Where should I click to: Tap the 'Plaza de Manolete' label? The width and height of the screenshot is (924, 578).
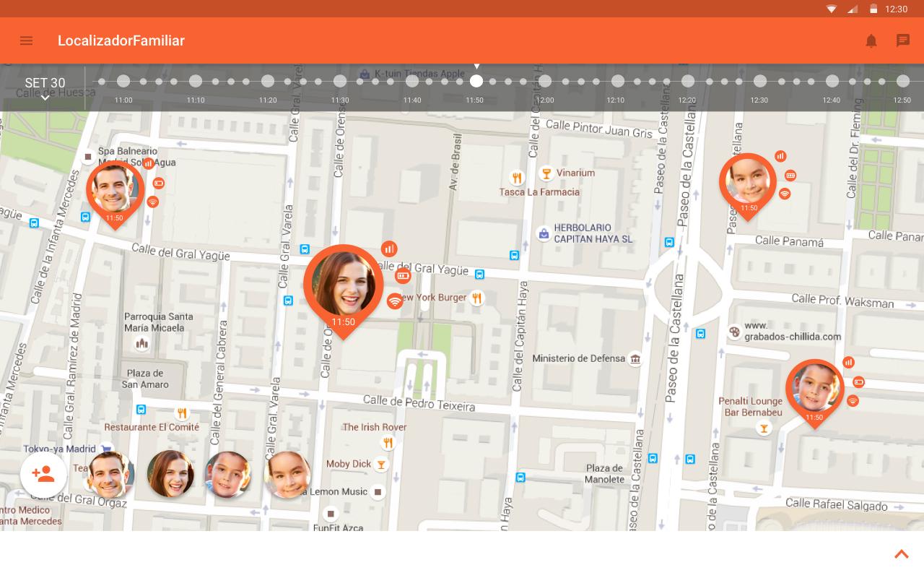(605, 473)
